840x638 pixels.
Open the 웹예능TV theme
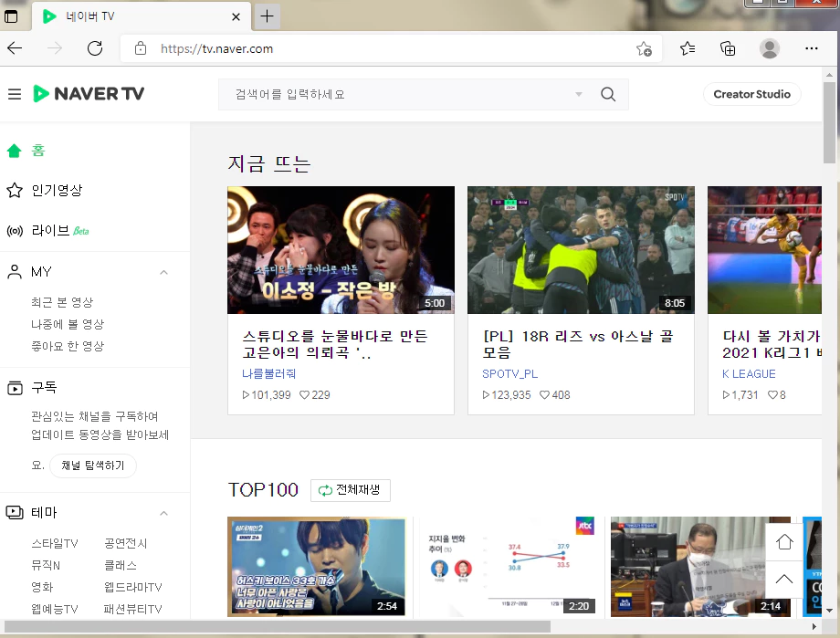tap(55, 609)
